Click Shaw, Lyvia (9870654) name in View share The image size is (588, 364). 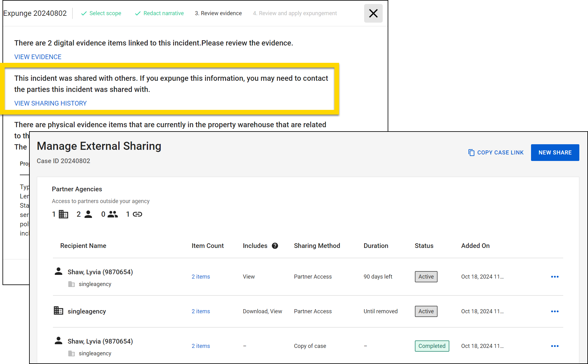[100, 272]
